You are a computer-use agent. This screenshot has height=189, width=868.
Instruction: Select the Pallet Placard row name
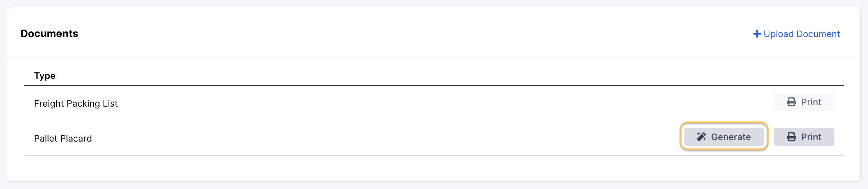click(63, 138)
